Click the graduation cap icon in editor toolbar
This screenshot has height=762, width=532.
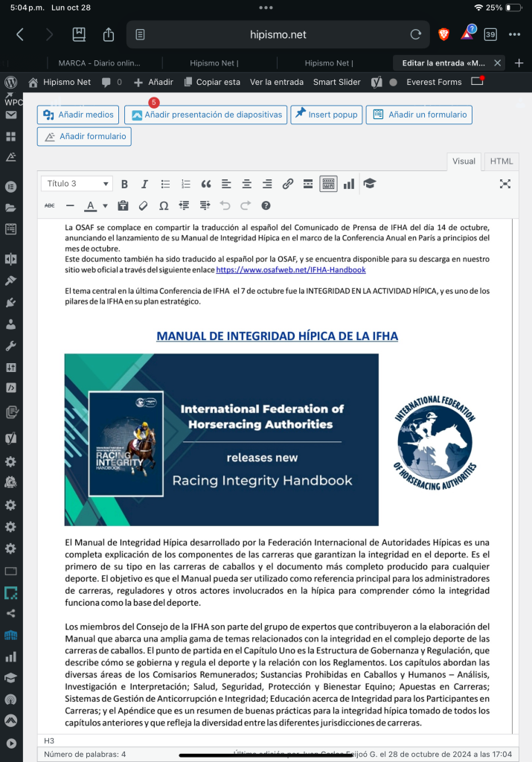pyautogui.click(x=370, y=184)
